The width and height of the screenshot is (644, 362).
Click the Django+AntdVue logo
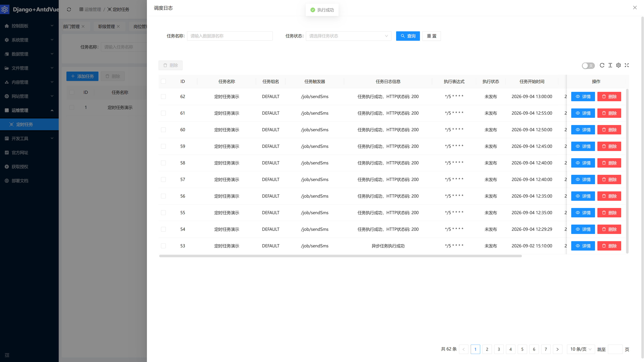tap(30, 10)
